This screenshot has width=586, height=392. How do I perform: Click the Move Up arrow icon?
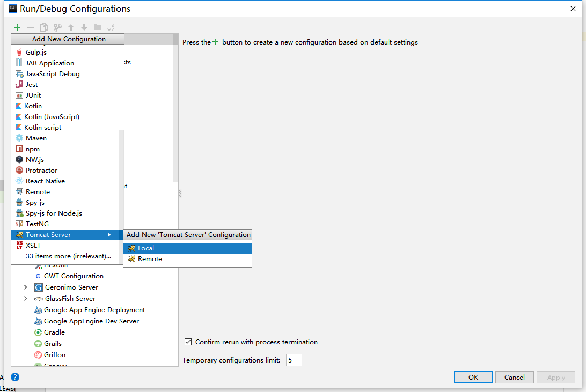coord(71,27)
